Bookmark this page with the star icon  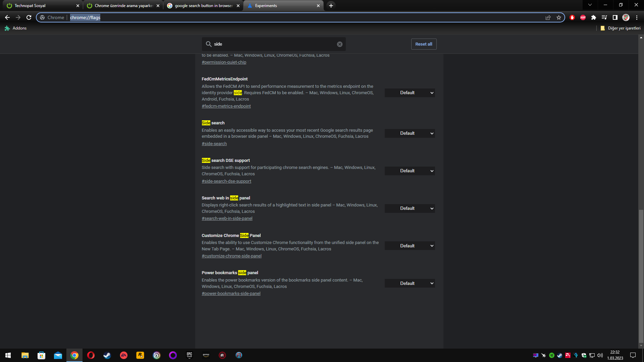tap(558, 17)
